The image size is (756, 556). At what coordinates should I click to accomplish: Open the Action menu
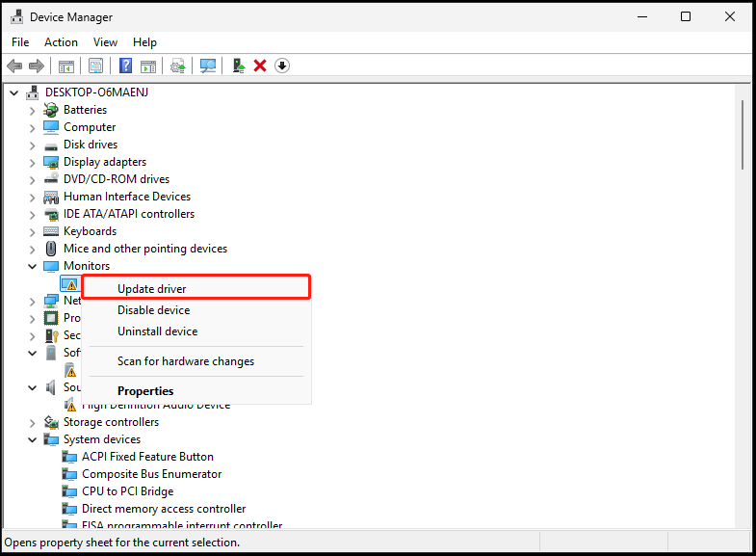click(x=61, y=42)
